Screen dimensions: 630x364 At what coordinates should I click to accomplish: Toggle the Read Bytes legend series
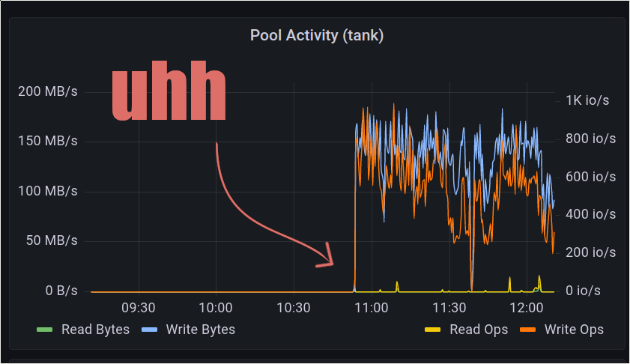pos(95,330)
